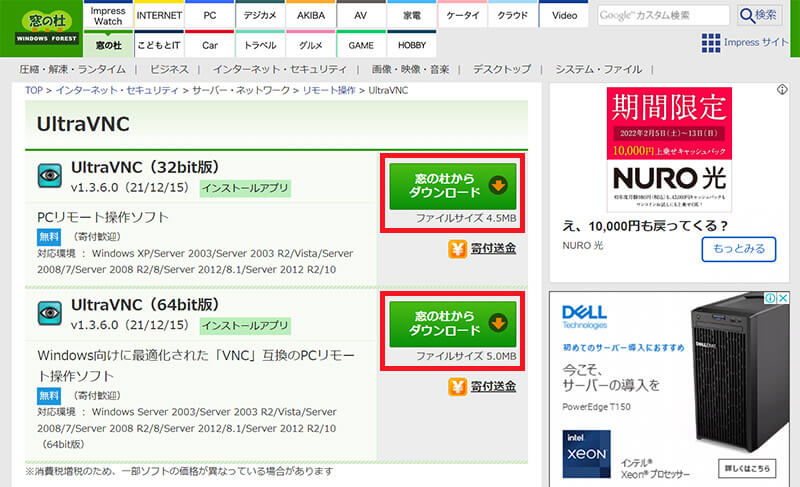Select the 窓の杜 tab in the second row
Image resolution: width=800 pixels, height=487 pixels.
click(x=108, y=45)
